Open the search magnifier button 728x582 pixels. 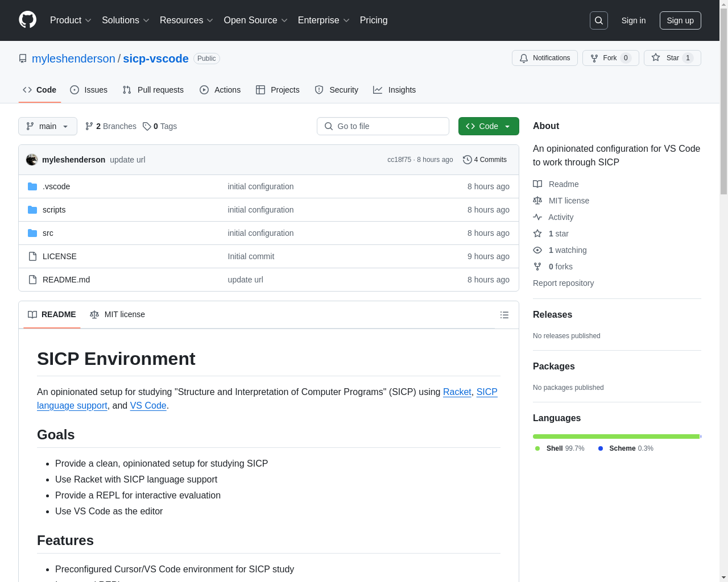click(x=599, y=20)
